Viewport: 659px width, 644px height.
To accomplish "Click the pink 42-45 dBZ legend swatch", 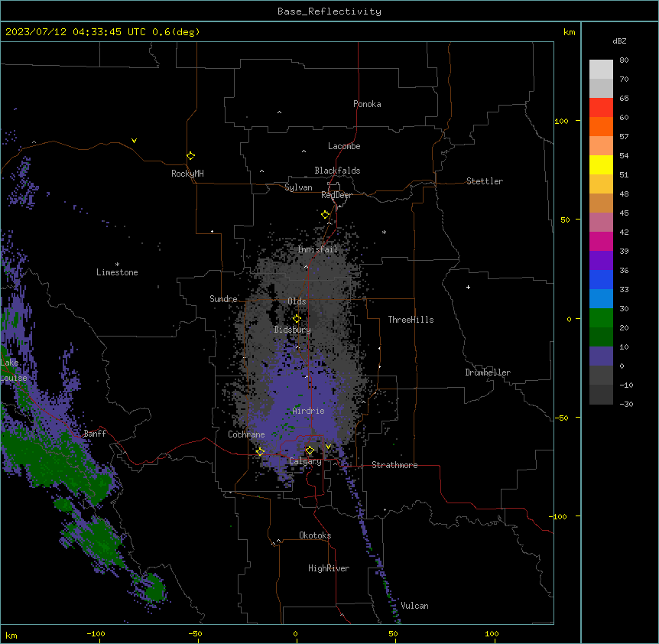I will coord(601,223).
